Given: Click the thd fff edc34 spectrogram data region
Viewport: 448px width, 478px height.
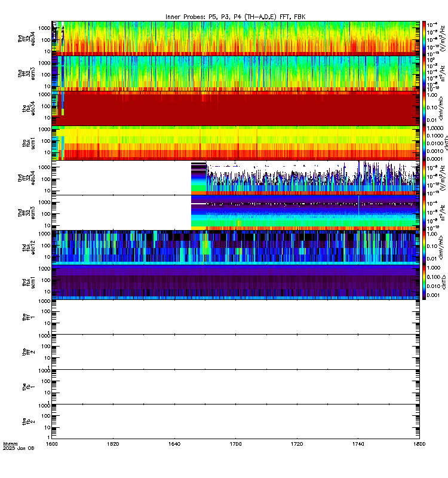Looking at the screenshot, I should tap(305, 177).
